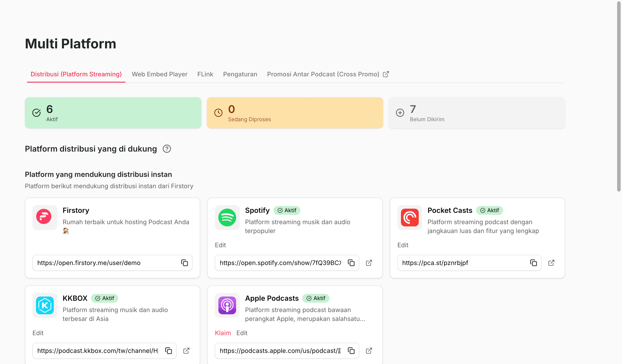Click the Spotify URL field
Viewport: 622px width, 364px height.
coord(287,263)
